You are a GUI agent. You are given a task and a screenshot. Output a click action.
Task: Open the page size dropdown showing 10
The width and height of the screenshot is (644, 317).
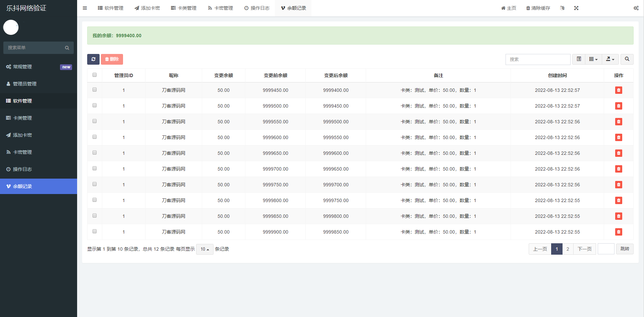204,249
